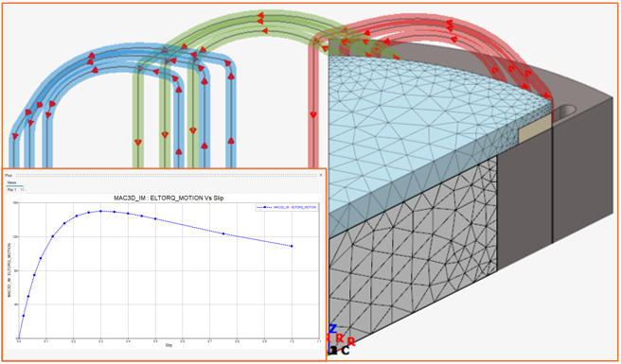The image size is (621, 364).
Task: Select the curve point at slip 1.0
Action: 292,246
